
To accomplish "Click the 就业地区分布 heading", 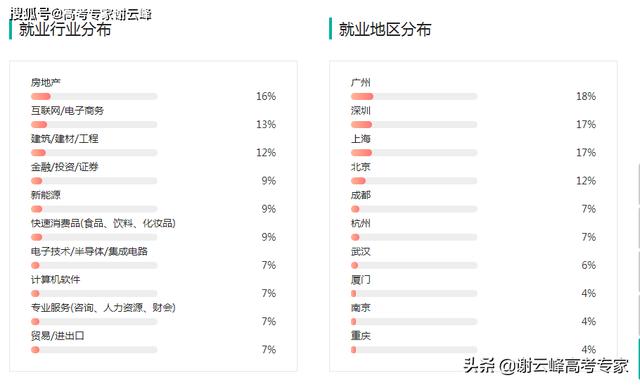I will (x=385, y=29).
